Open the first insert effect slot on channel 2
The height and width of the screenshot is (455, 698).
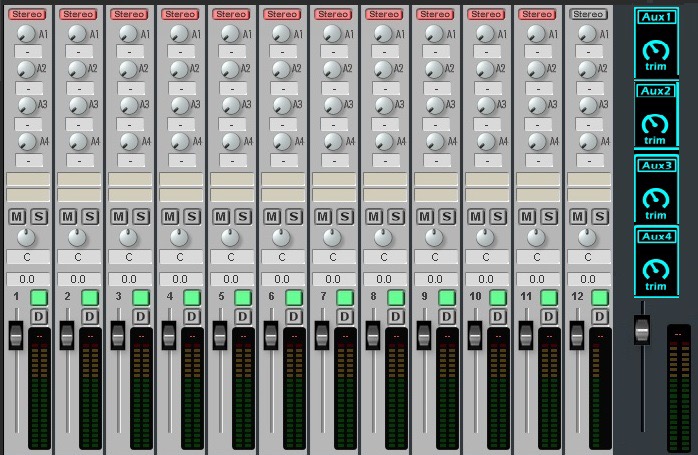pos(78,180)
